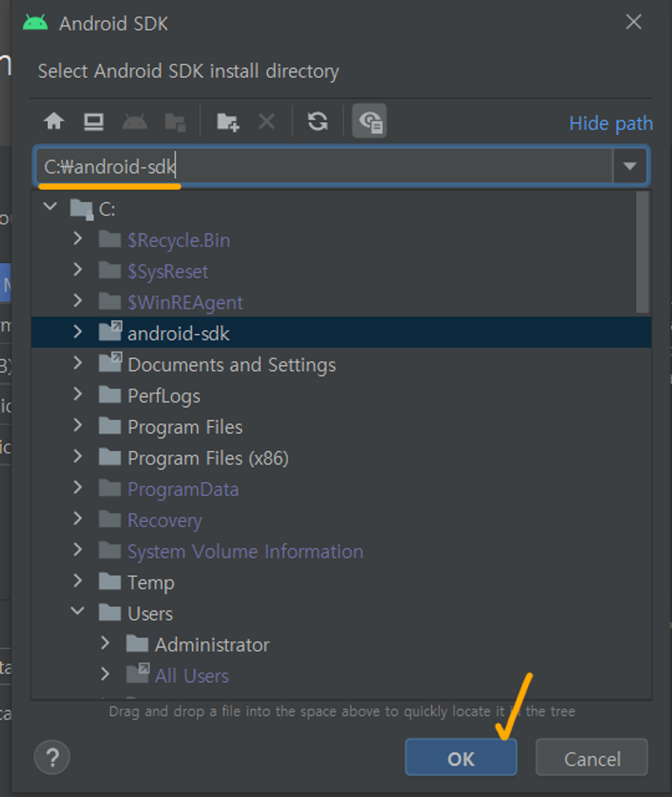Screen dimensions: 672x797
Task: Expand Documents and Settings folder
Action: tap(78, 362)
